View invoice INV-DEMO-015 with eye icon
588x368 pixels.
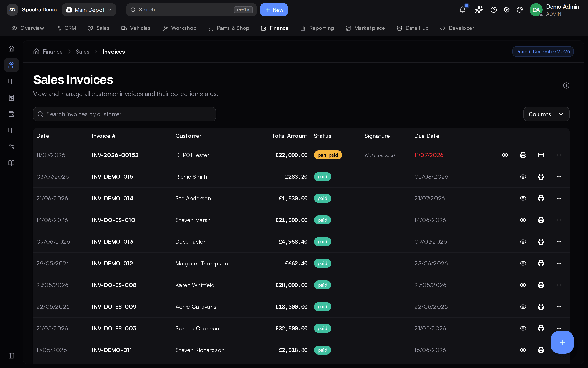523,177
